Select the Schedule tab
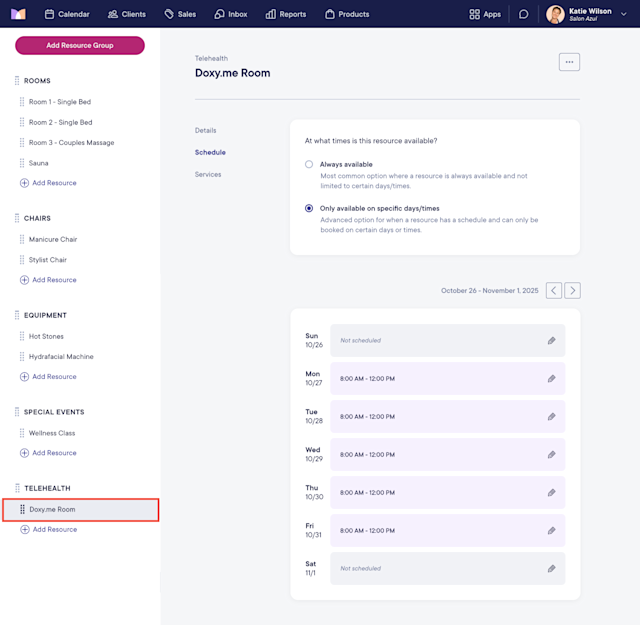The width and height of the screenshot is (640, 625). pyautogui.click(x=210, y=152)
